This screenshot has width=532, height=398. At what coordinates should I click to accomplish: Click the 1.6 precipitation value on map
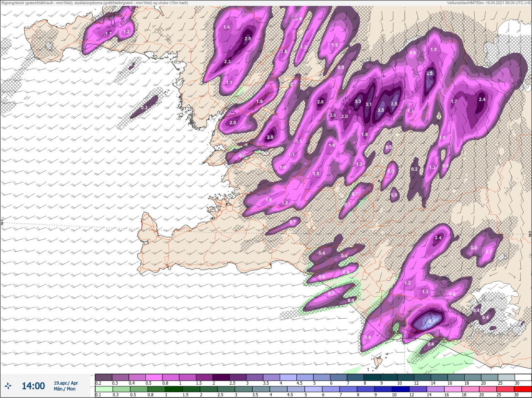point(284,52)
